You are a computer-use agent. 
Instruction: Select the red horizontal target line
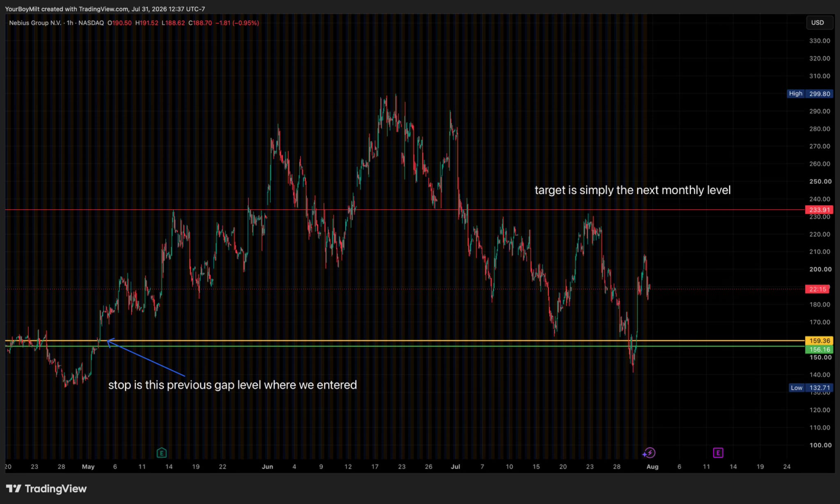405,210
